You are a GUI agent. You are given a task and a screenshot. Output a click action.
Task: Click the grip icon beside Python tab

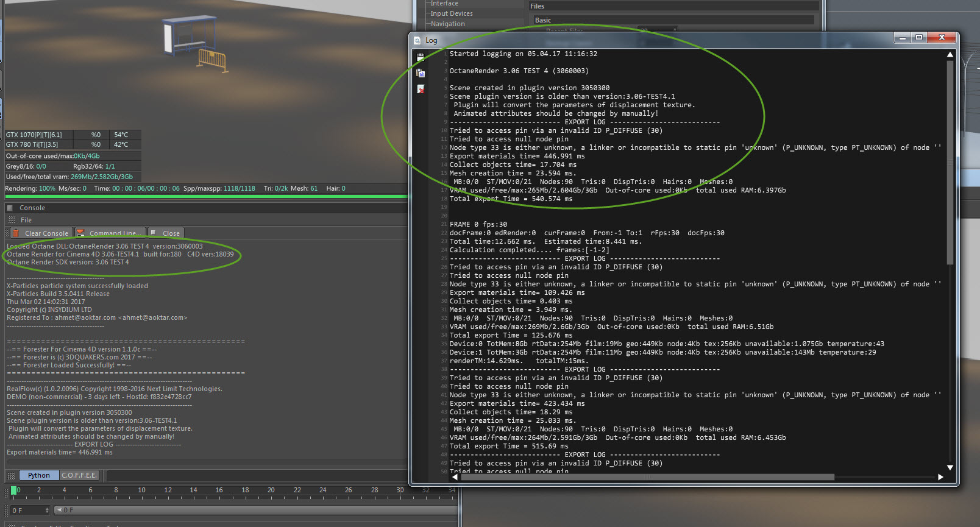pos(12,475)
